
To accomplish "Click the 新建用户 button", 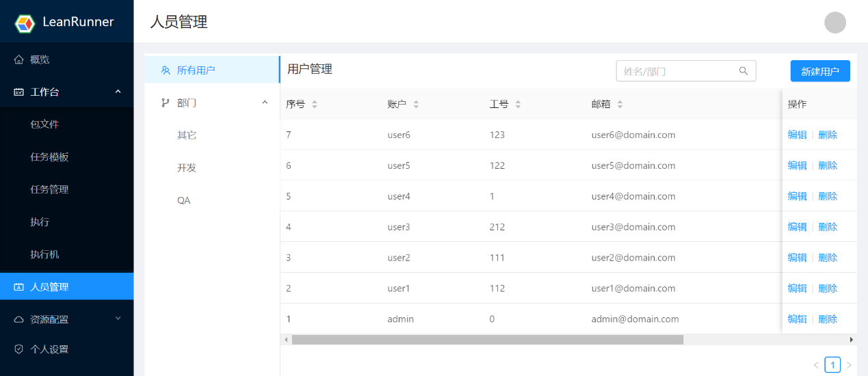I will tap(820, 71).
